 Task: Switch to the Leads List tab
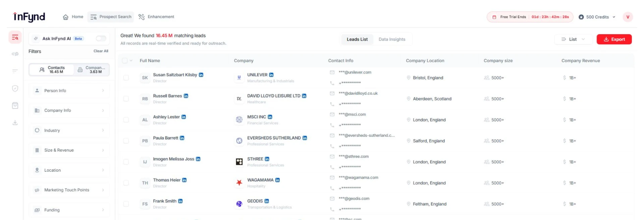pyautogui.click(x=357, y=39)
